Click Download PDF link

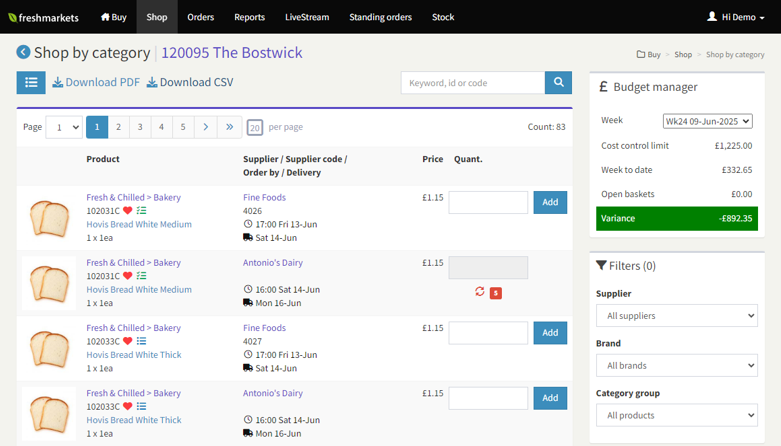pos(96,83)
